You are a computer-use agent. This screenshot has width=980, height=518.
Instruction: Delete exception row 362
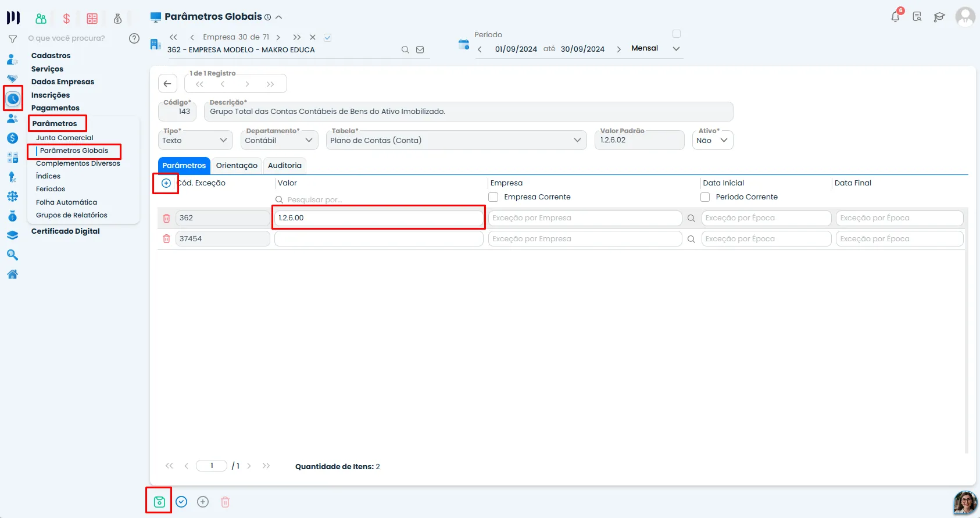[166, 218]
